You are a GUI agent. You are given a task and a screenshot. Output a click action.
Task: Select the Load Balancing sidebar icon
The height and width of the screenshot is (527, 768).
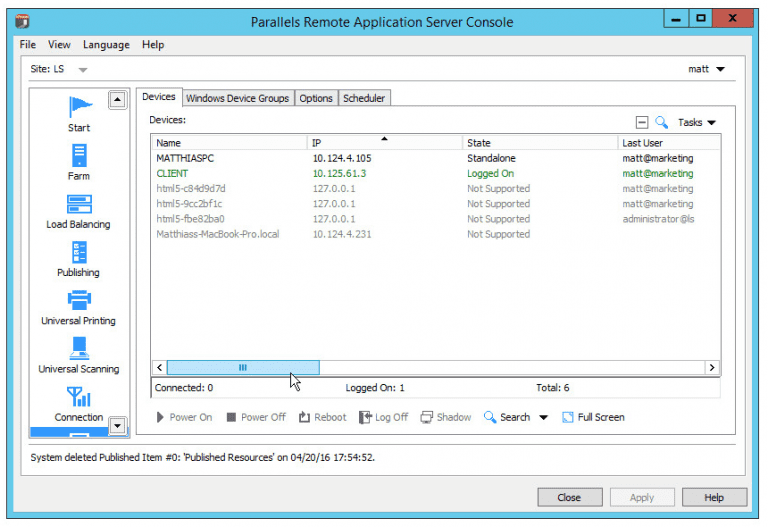click(x=79, y=204)
